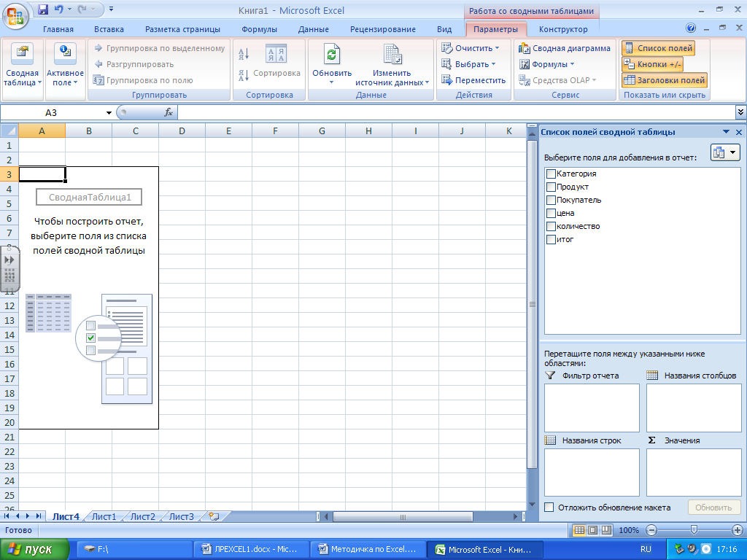The width and height of the screenshot is (747, 560).
Task: Check the количество field
Action: click(x=551, y=226)
